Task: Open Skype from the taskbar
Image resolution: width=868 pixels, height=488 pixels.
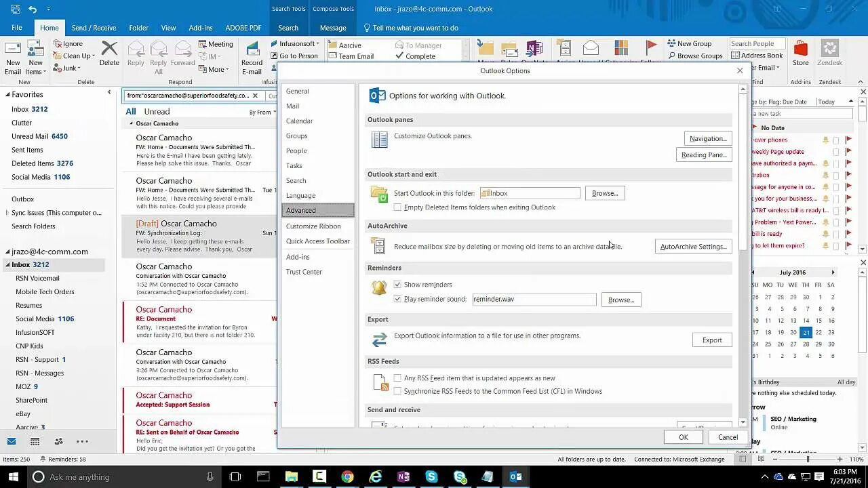Action: (431, 476)
